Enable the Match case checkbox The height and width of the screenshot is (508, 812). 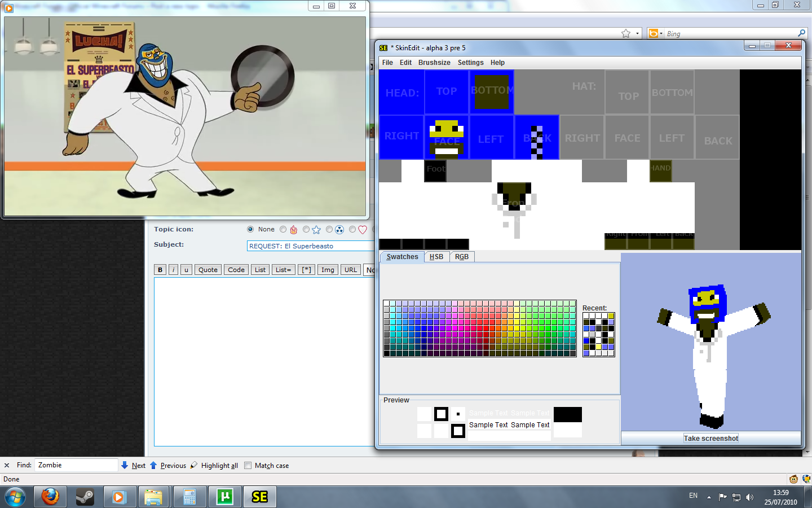248,466
